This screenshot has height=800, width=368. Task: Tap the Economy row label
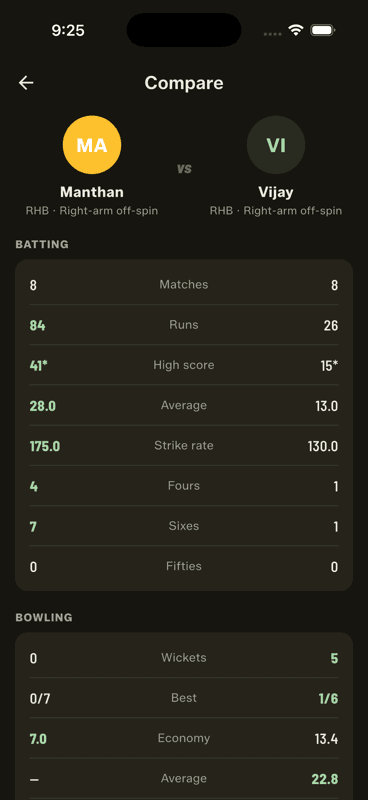pos(184,738)
